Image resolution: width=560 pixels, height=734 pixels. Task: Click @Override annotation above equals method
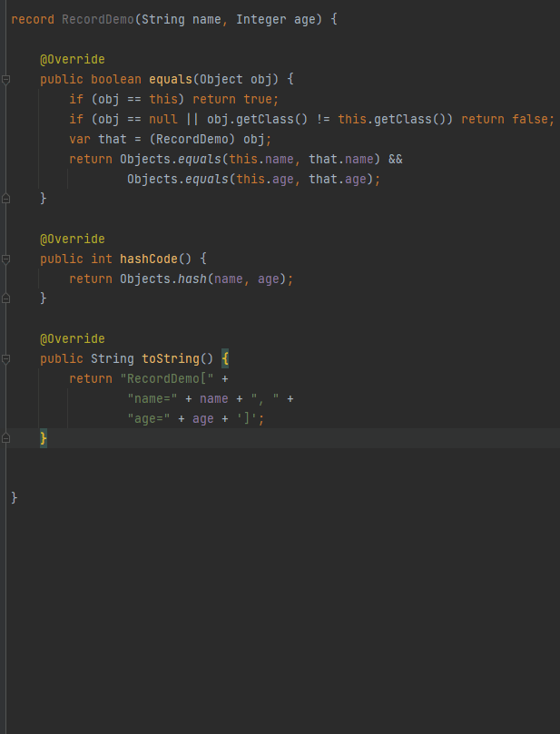click(x=73, y=60)
